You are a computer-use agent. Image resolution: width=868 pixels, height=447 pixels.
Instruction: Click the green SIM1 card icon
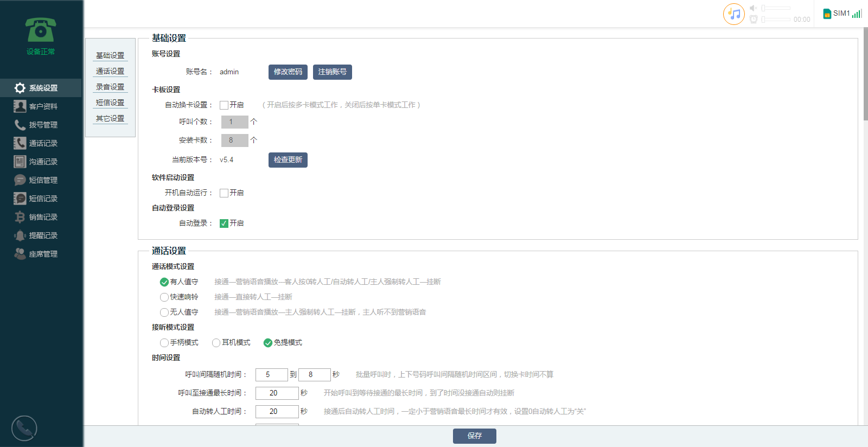(x=827, y=14)
